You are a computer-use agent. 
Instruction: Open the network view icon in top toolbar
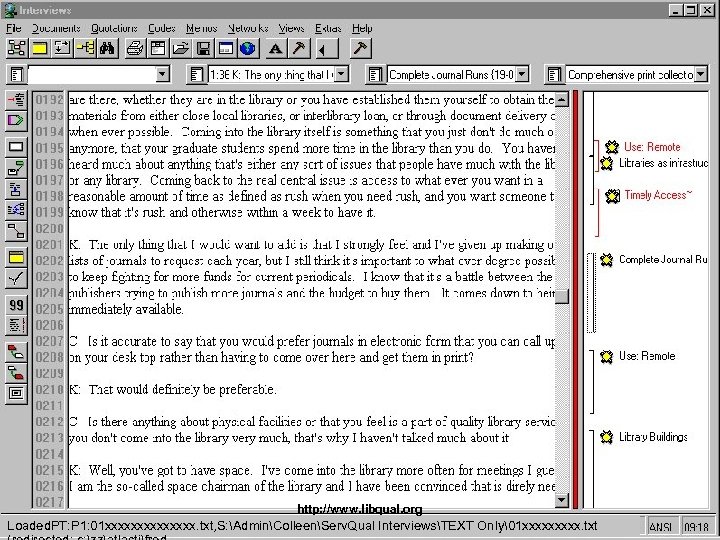pos(17,48)
